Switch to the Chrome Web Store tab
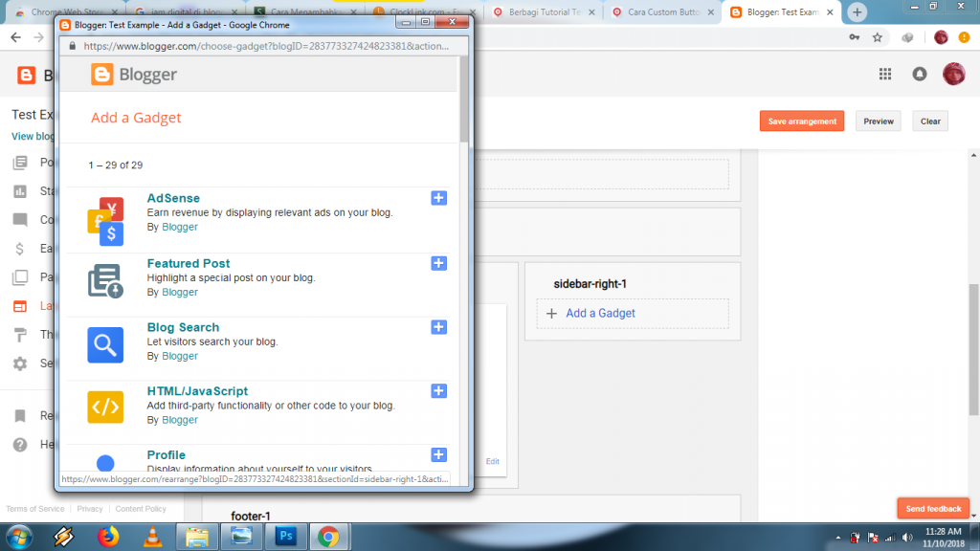This screenshot has height=551, width=980. [x=66, y=11]
